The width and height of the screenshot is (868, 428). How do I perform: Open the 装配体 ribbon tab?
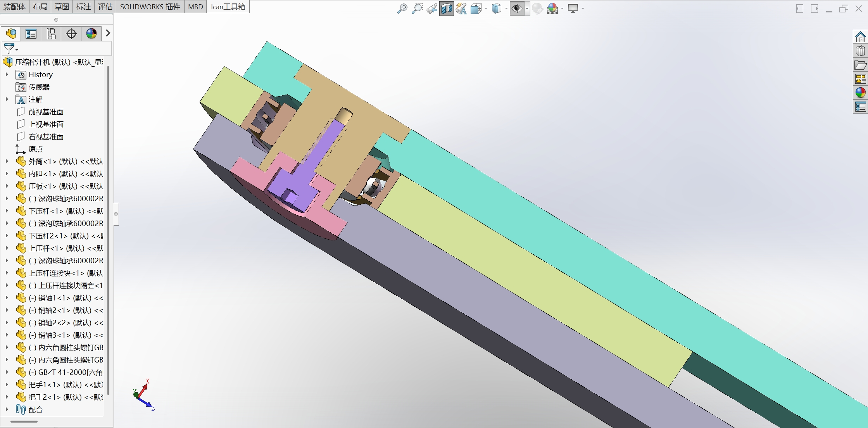[x=14, y=7]
